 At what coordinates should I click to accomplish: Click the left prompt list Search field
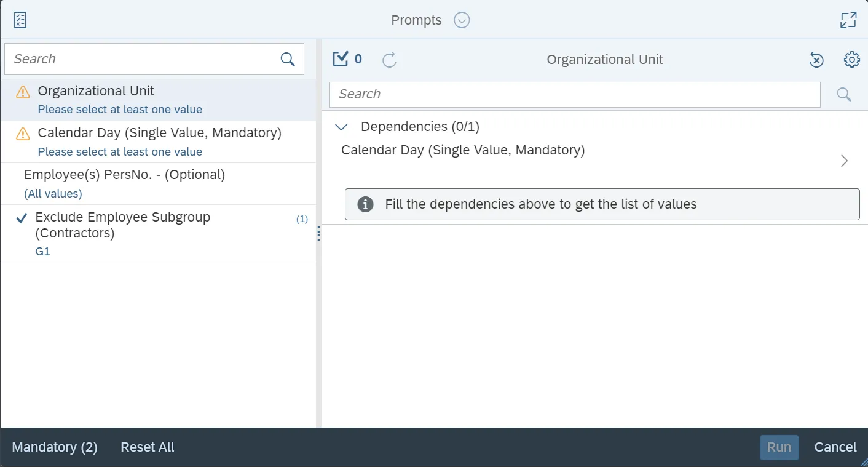(141, 59)
